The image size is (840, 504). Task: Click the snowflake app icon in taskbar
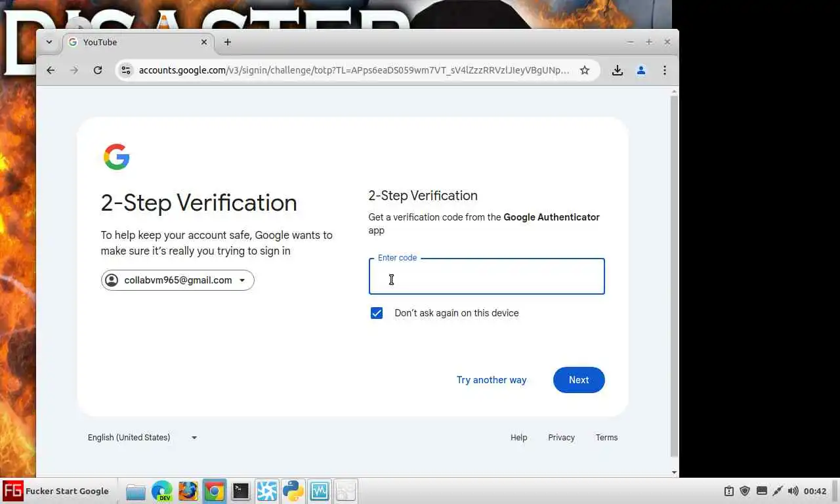click(x=267, y=491)
